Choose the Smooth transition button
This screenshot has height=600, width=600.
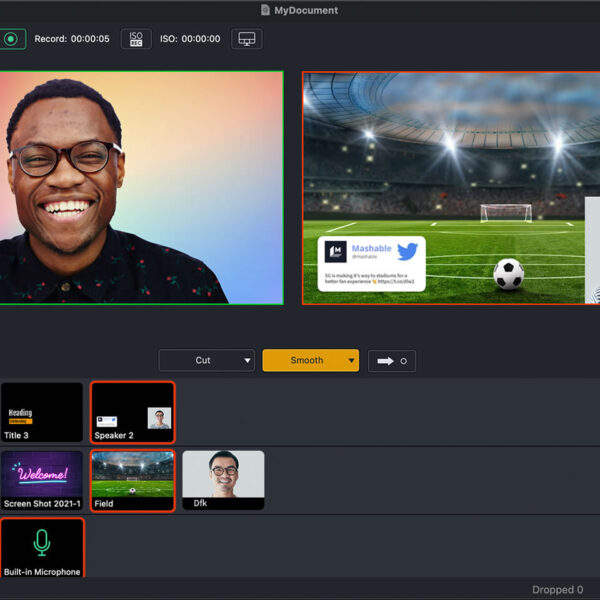(x=304, y=361)
